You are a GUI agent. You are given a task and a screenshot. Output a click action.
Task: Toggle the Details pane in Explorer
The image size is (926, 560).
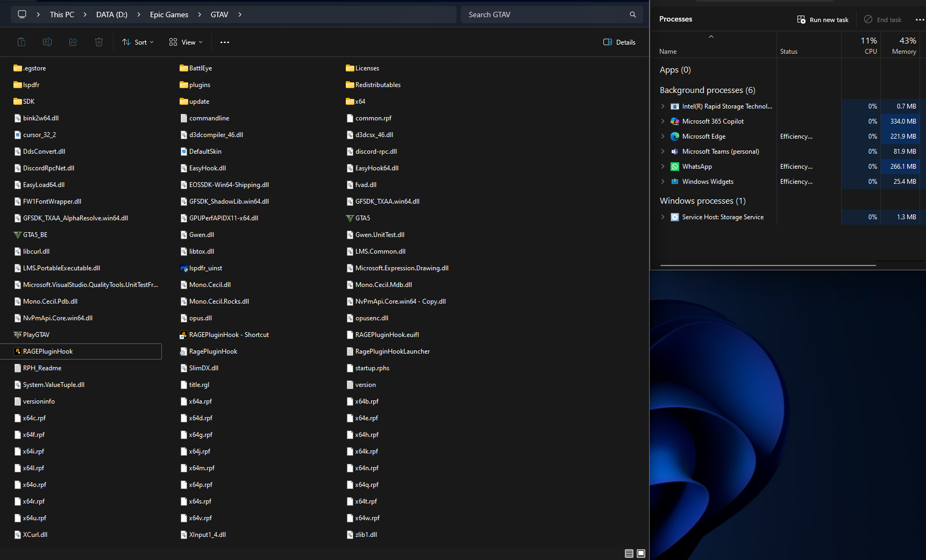pyautogui.click(x=619, y=42)
